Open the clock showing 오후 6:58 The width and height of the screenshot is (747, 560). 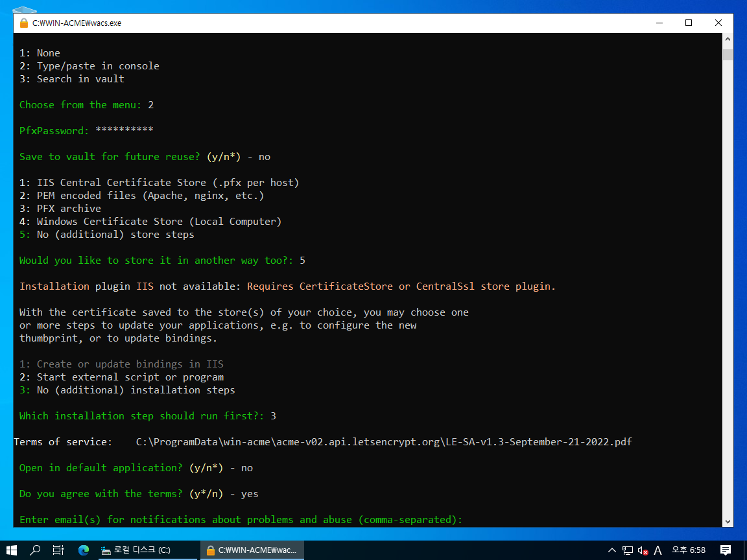tap(689, 550)
